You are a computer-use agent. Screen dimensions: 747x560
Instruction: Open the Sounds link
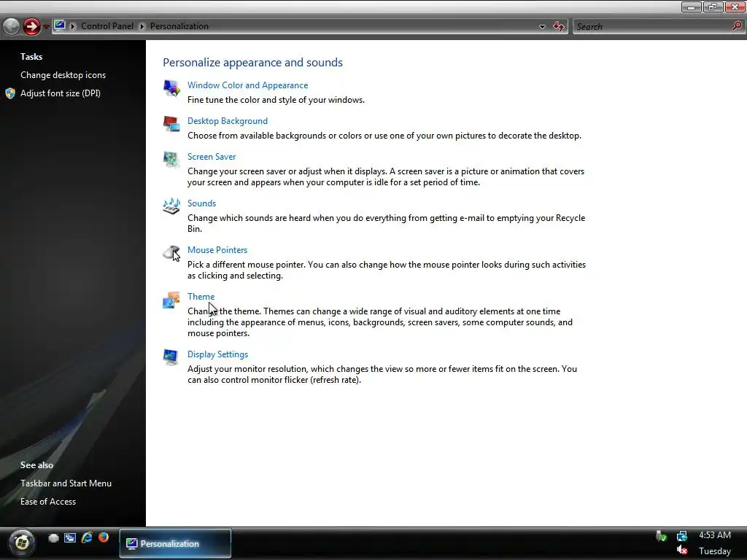point(201,203)
